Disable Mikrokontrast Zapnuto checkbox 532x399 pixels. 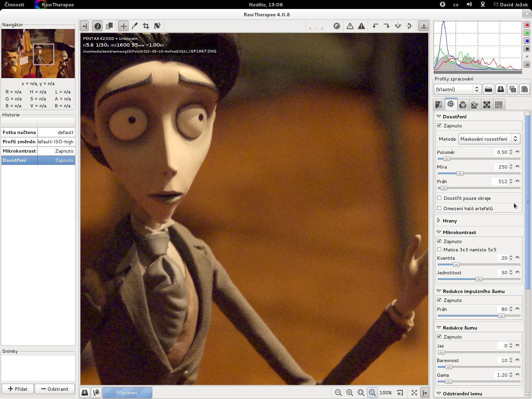click(x=439, y=241)
